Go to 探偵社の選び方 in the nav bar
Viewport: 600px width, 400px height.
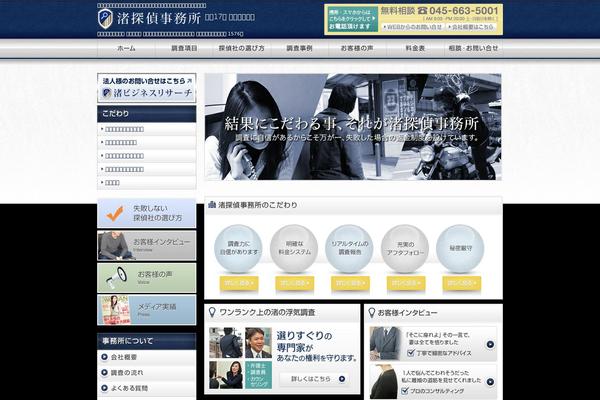coord(242,48)
